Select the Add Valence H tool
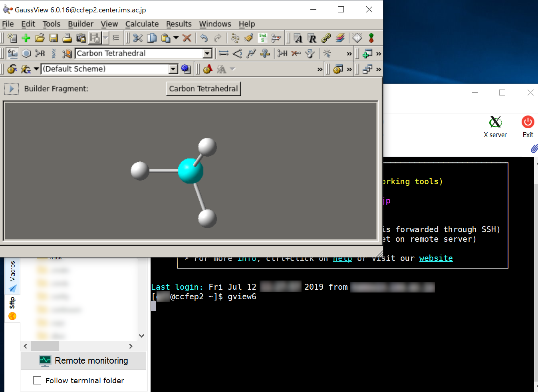This screenshot has height=392, width=538. point(282,54)
